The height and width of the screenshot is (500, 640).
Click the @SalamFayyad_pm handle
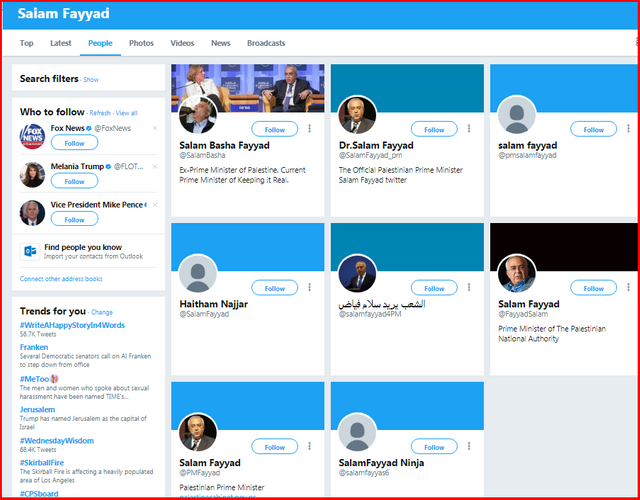click(371, 155)
